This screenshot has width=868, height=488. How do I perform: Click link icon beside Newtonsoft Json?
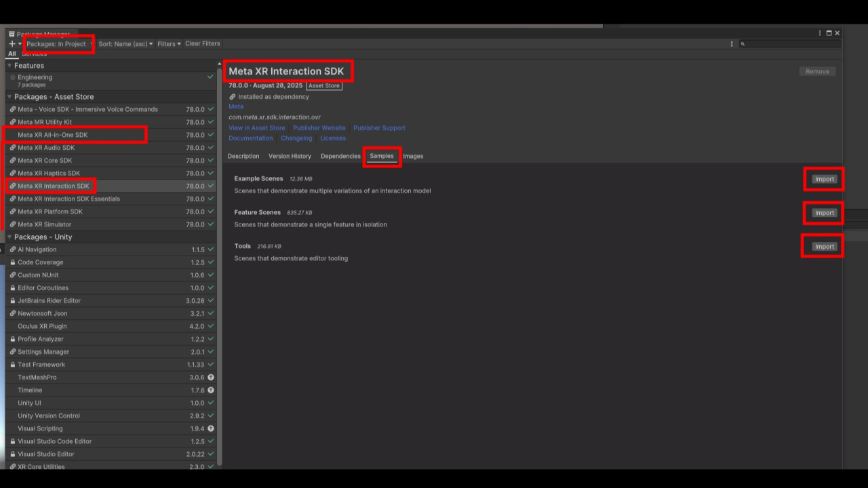click(x=12, y=313)
